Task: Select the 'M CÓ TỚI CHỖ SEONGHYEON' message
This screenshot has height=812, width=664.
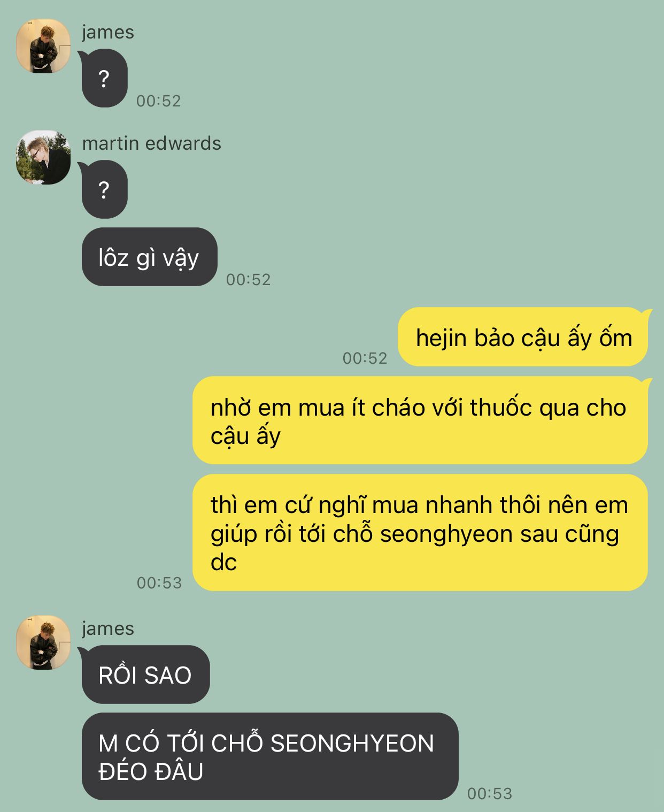Action: click(270, 756)
